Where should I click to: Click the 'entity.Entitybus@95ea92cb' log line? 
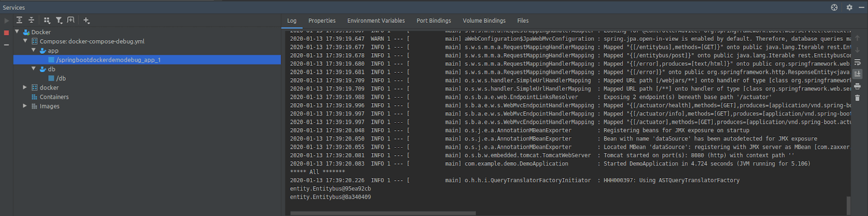click(x=330, y=188)
